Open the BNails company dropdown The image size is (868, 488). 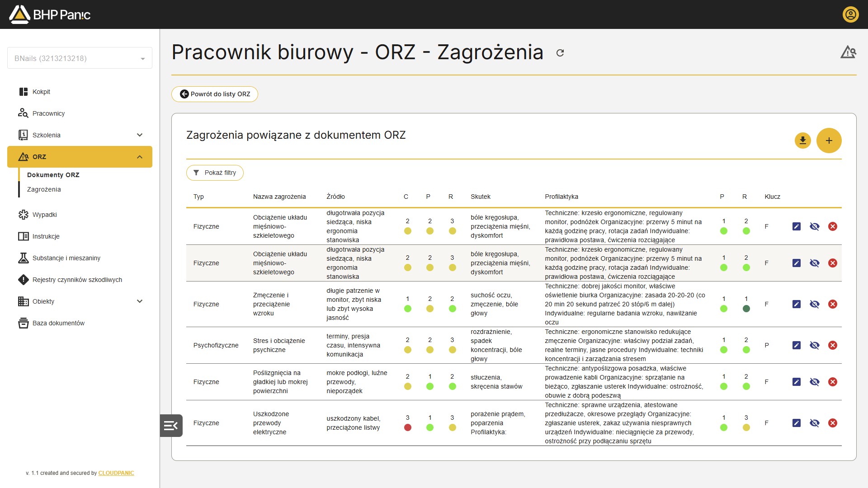point(80,58)
